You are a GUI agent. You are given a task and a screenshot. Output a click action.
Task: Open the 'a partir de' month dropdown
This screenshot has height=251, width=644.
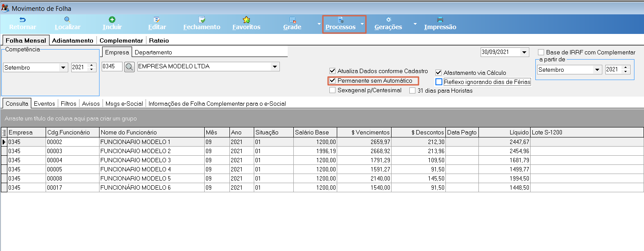click(597, 70)
